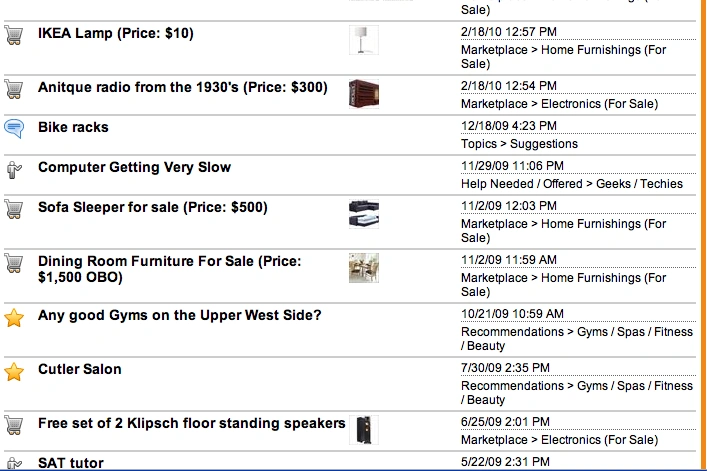Open Any good Gyms on the Upper West Side
The height and width of the screenshot is (471, 707).
point(179,315)
